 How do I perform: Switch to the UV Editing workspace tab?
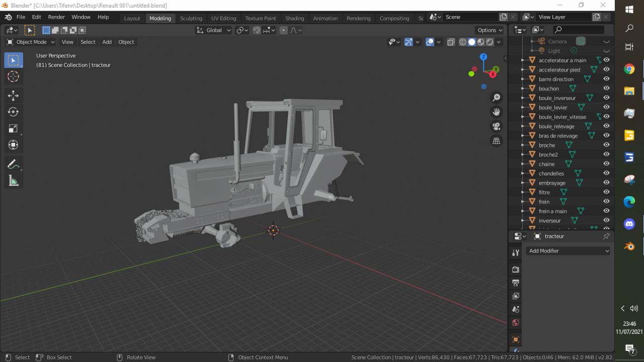pos(224,18)
